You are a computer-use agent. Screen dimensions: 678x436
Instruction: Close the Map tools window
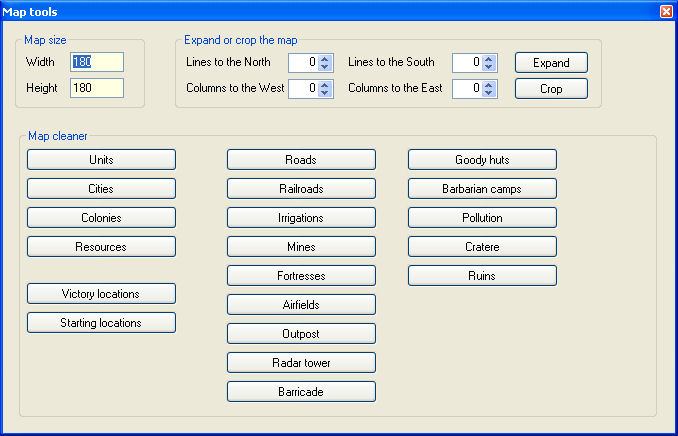point(666,11)
